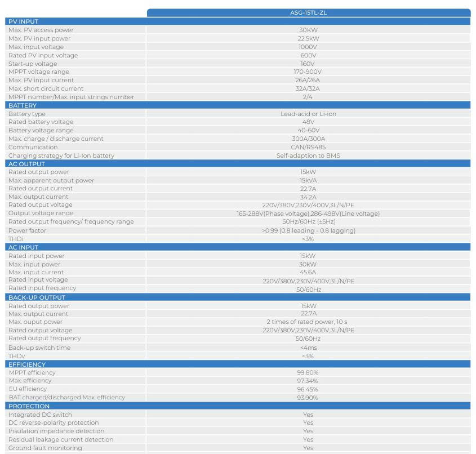476x454 pixels.
Task: Click the PV INPUT section header
Action: click(24, 21)
